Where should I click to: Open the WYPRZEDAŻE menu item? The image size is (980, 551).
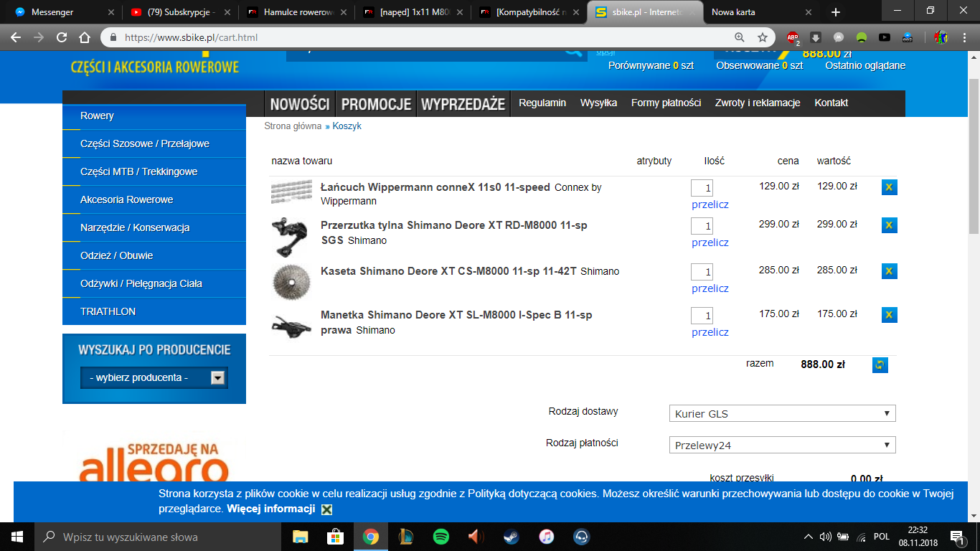coord(463,103)
